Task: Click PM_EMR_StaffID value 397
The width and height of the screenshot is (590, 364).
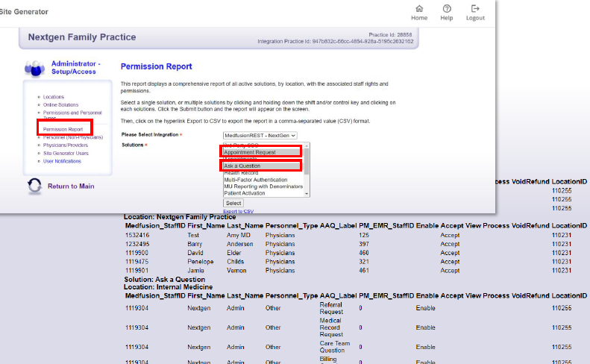Action: click(364, 245)
